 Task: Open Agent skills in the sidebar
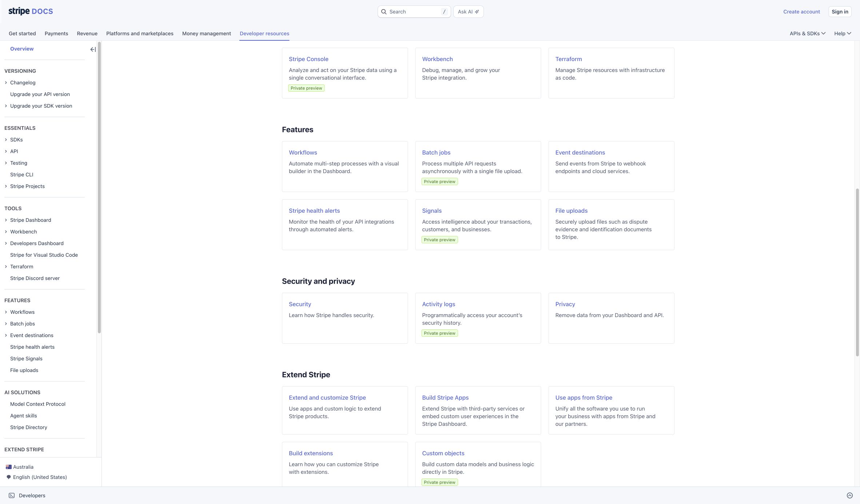24,416
